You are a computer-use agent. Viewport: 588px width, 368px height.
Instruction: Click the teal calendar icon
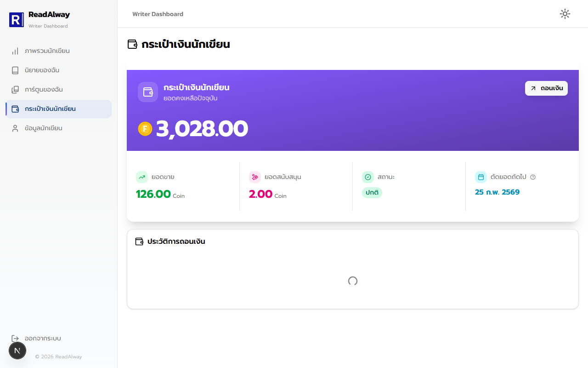[x=481, y=177]
